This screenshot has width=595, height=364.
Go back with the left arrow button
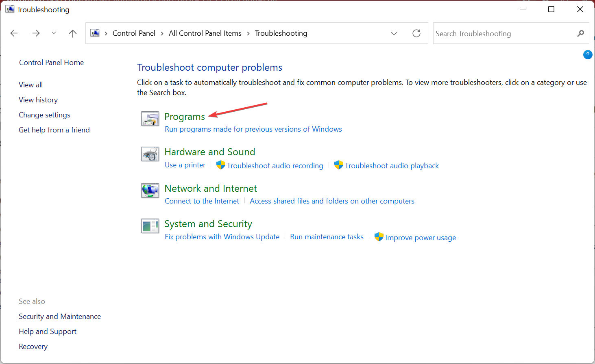tap(14, 33)
